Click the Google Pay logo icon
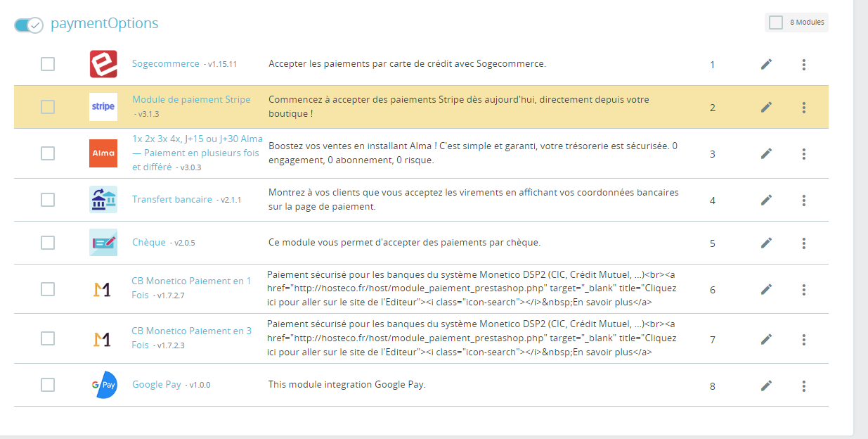The width and height of the screenshot is (868, 439). pyautogui.click(x=103, y=385)
